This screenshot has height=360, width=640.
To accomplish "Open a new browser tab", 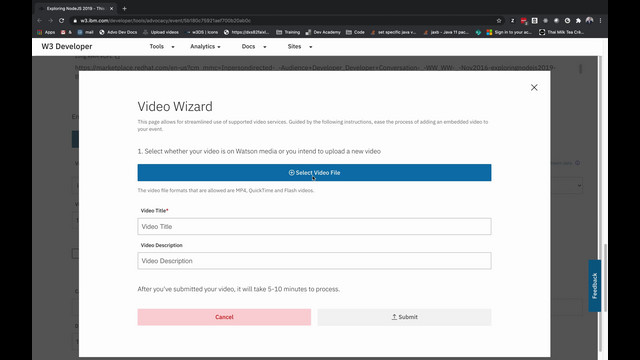I will [124, 8].
